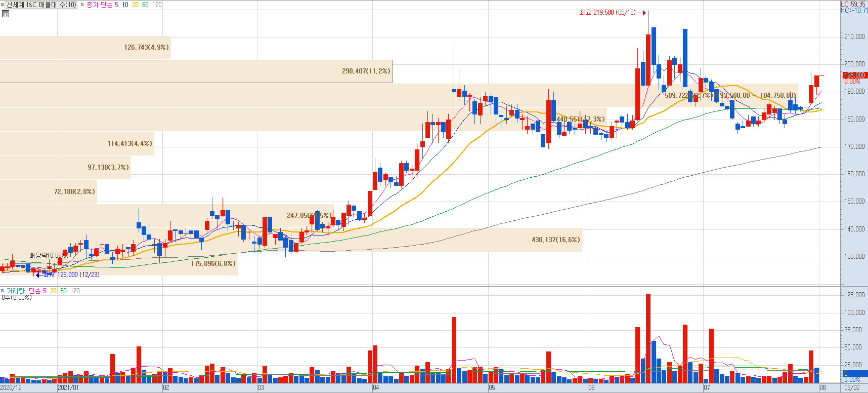Click the LC:59.35 readout
Screen dimensions: 868x393
tap(854, 4)
